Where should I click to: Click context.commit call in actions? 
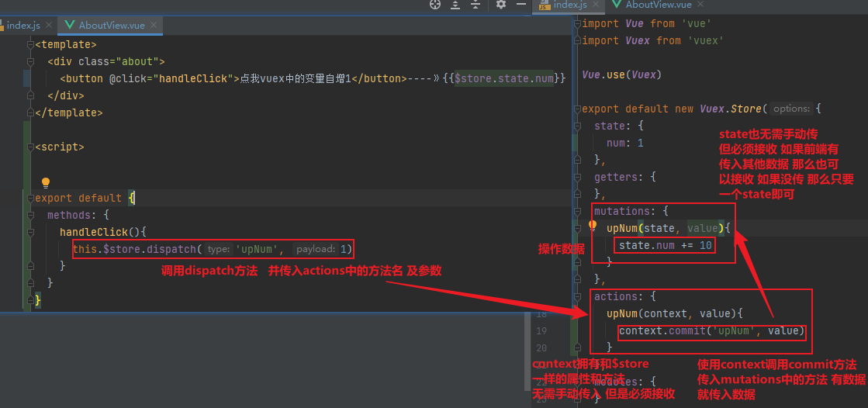pos(711,331)
